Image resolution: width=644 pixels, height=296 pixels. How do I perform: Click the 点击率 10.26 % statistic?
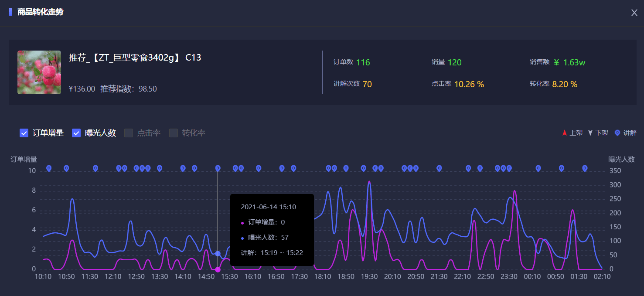pyautogui.click(x=469, y=84)
